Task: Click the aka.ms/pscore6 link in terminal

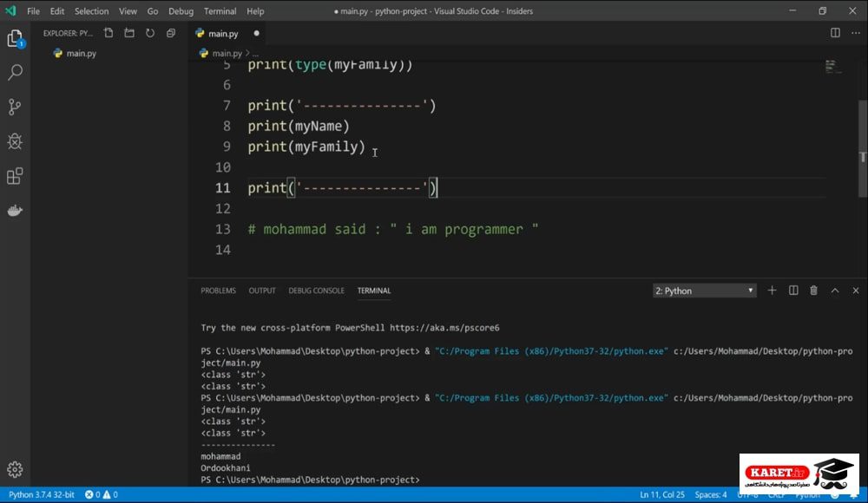Action: pyautogui.click(x=444, y=328)
